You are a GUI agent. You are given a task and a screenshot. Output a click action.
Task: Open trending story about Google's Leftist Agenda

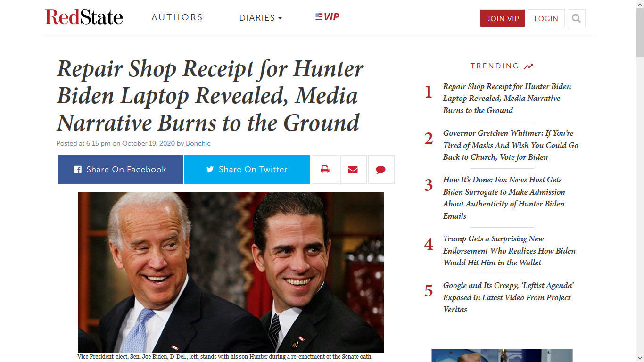pyautogui.click(x=508, y=297)
